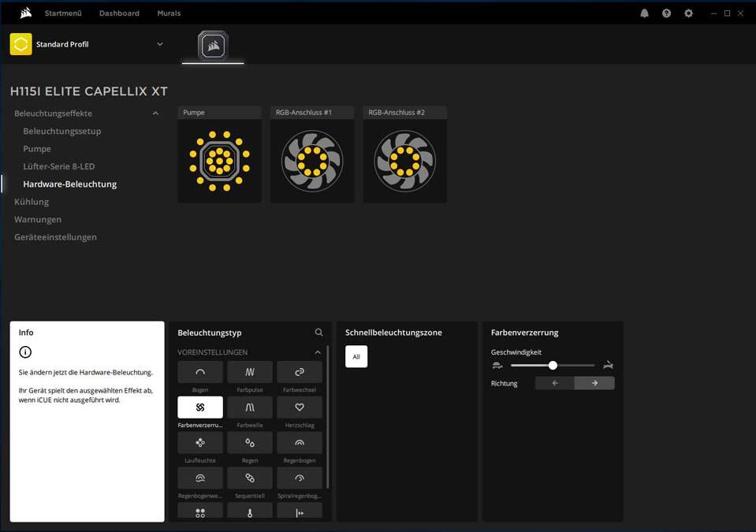Click the Standard Profil profile name
The image size is (756, 532).
coord(62,44)
